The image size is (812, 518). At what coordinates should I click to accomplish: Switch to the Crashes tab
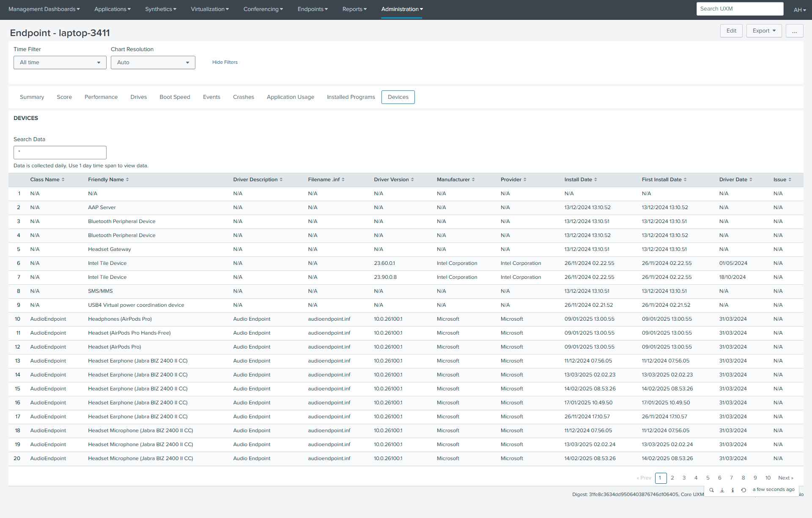pos(244,97)
